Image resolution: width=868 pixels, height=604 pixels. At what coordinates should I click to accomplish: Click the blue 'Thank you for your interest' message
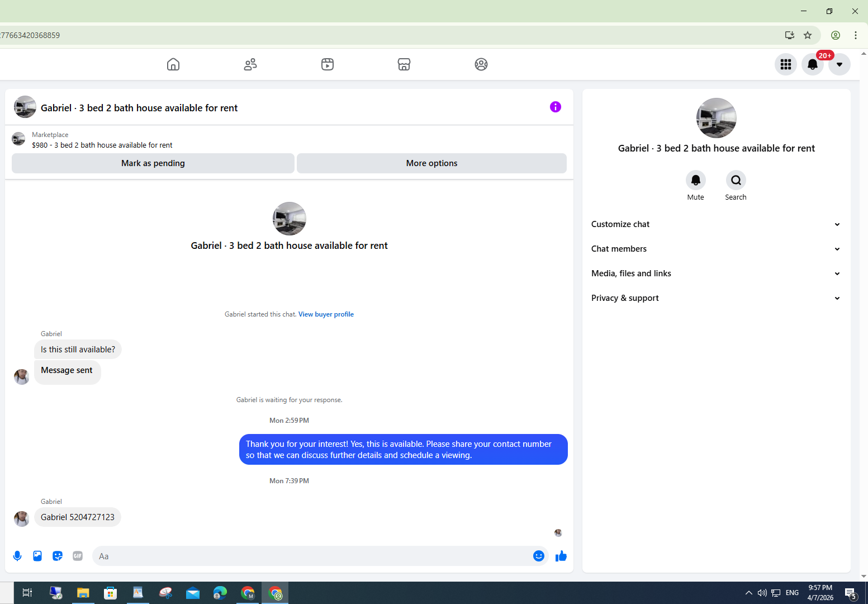coord(404,450)
